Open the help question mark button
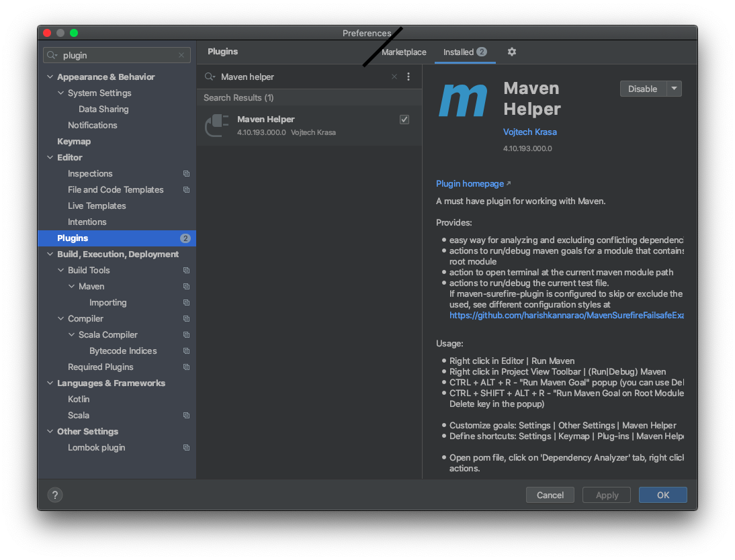735x560 pixels. coord(55,495)
